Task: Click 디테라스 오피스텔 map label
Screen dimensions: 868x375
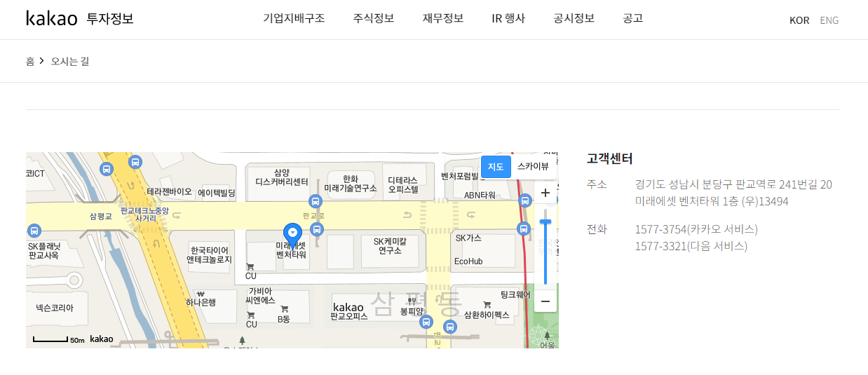Action: click(403, 184)
